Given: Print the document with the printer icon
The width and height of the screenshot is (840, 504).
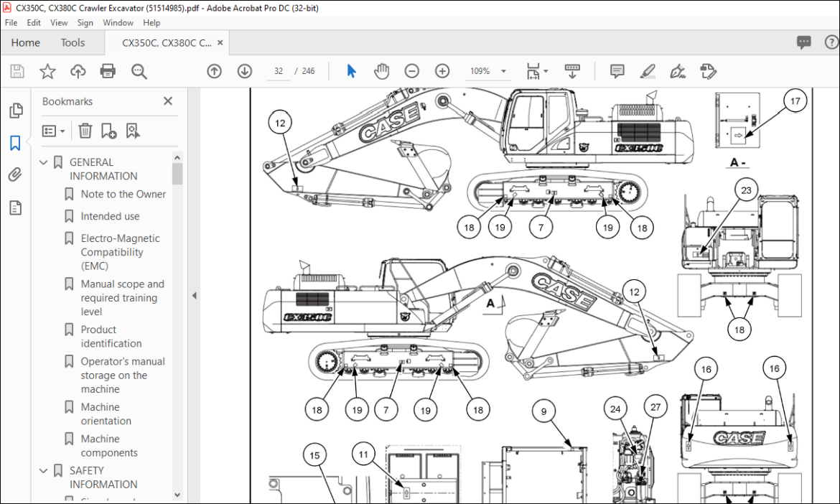Looking at the screenshot, I should [108, 71].
